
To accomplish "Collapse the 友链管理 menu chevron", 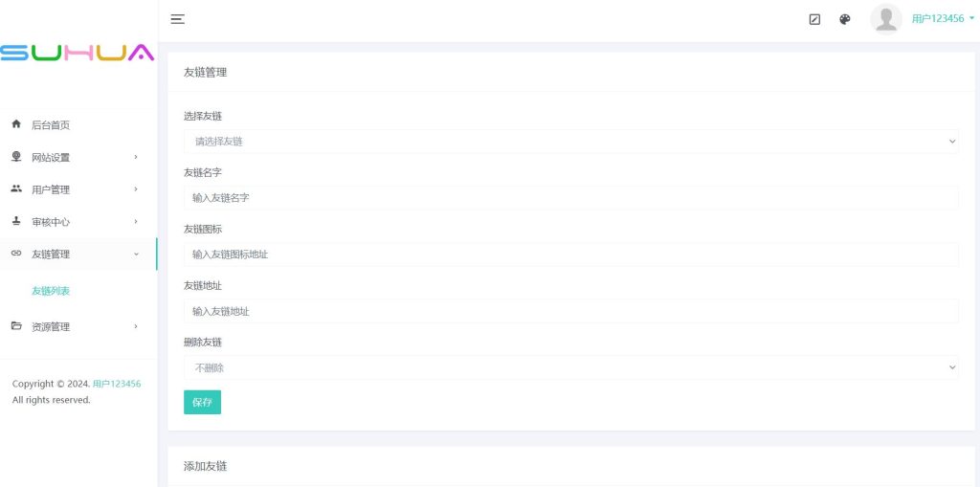I will click(136, 254).
